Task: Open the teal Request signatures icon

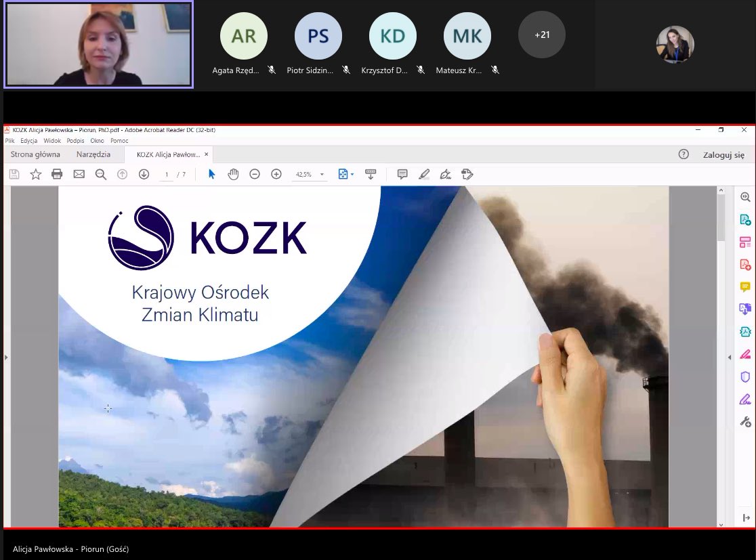Action: (x=745, y=332)
